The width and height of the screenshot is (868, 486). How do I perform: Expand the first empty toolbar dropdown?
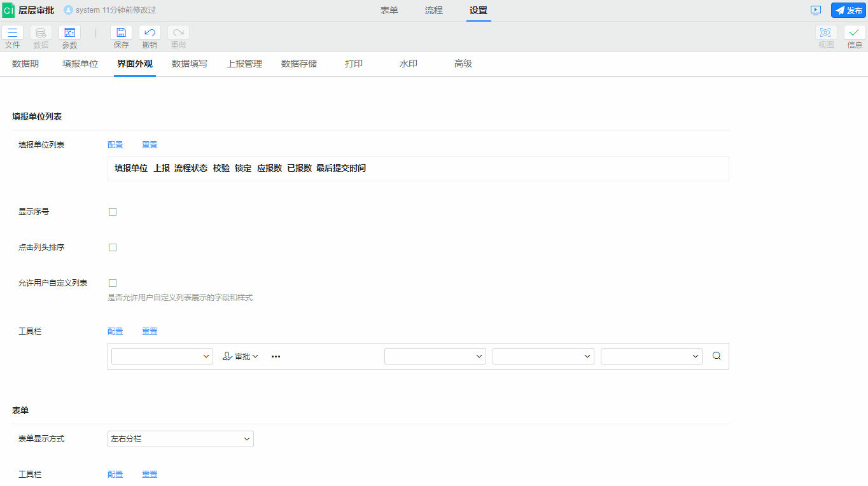(162, 357)
